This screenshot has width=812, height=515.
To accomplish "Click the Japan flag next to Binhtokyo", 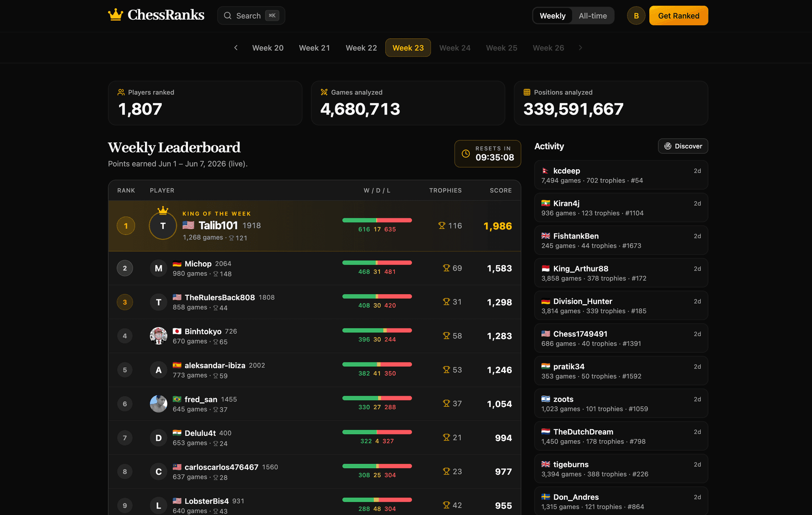I will [177, 331].
